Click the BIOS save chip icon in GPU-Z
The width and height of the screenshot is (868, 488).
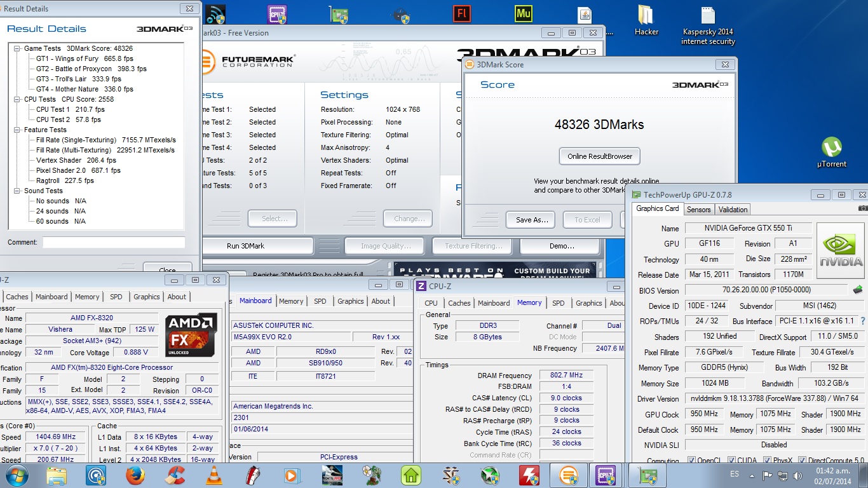857,290
